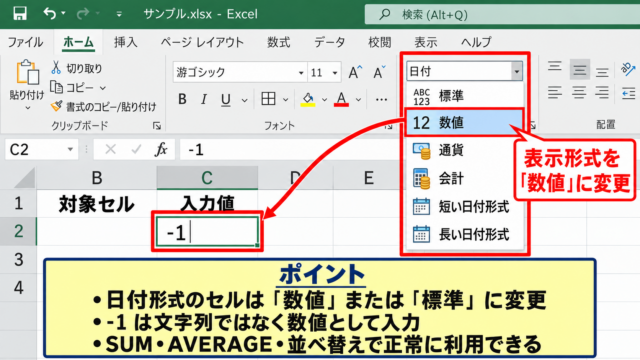The height and width of the screenshot is (360, 640).
Task: Switch to the ホーム tab
Action: 78,42
